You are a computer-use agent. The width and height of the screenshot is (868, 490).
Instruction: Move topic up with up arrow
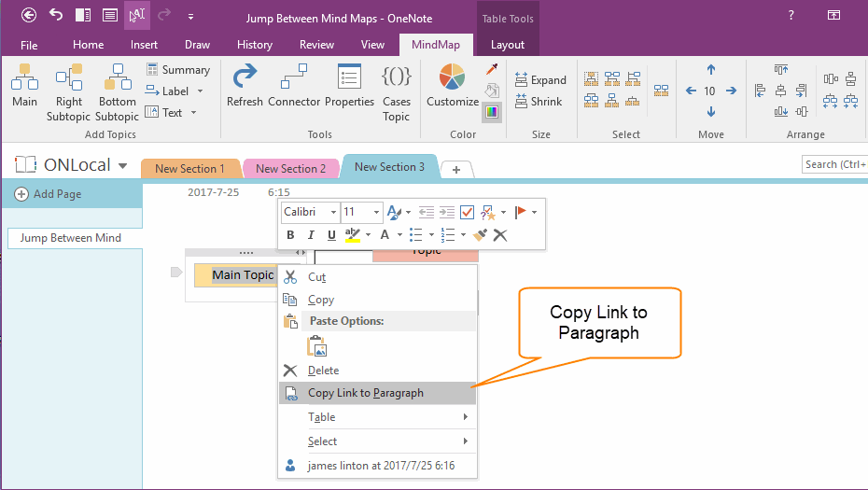point(711,70)
